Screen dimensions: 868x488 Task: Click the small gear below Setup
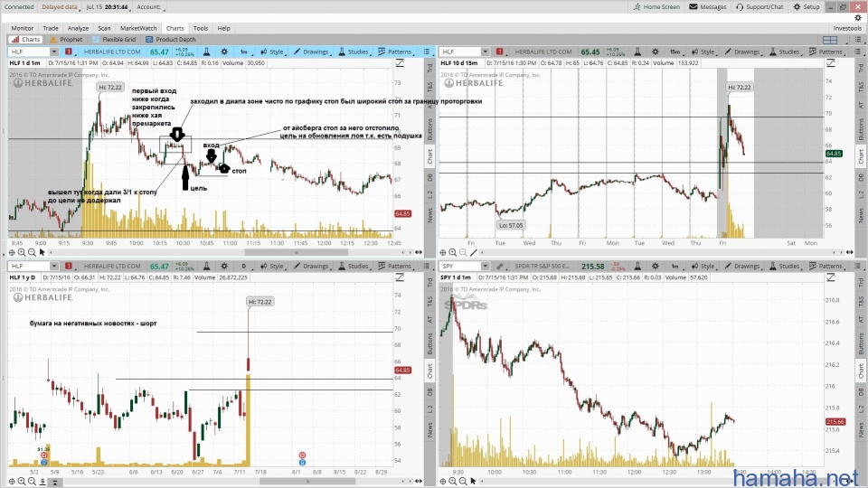(858, 18)
